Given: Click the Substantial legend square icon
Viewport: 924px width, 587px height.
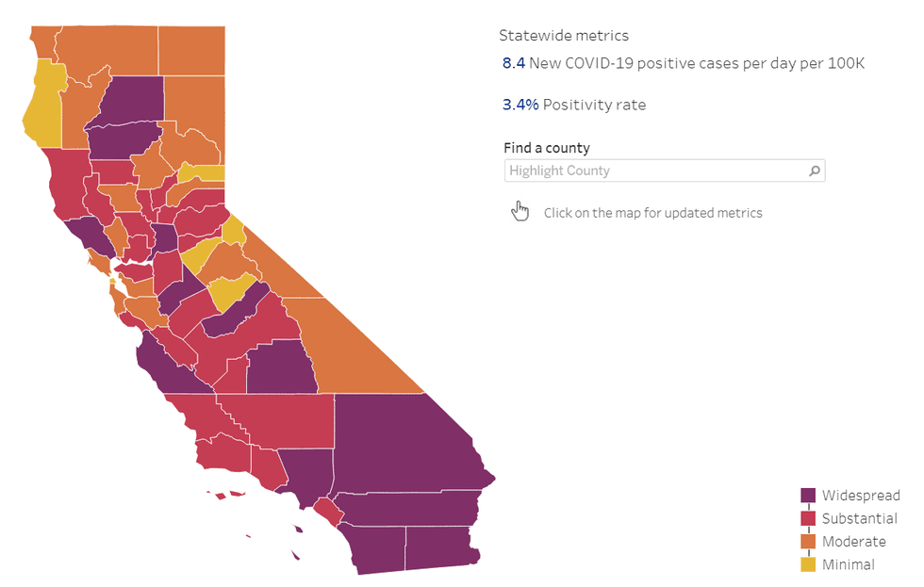Looking at the screenshot, I should pos(806,518).
